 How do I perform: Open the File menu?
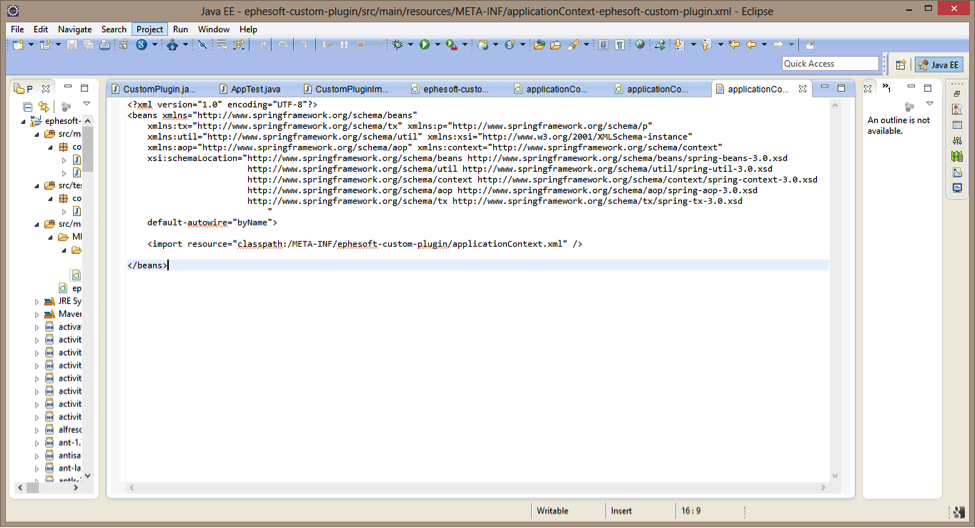(17, 29)
